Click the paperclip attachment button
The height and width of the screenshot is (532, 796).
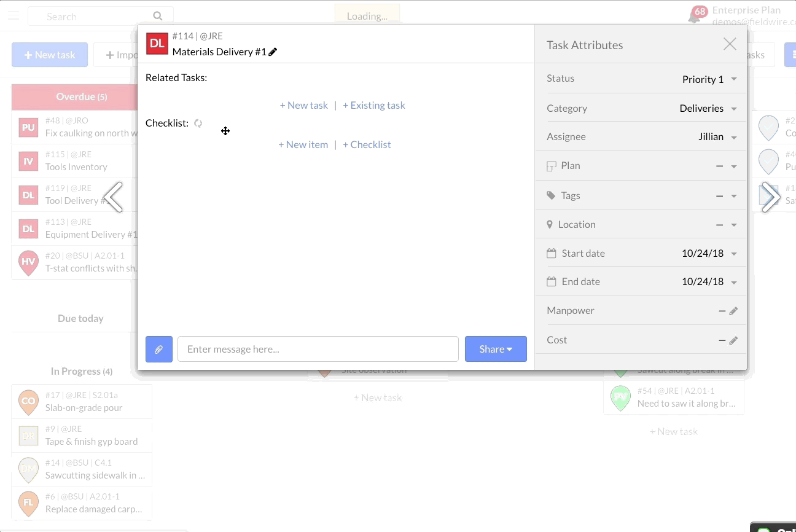tap(158, 349)
